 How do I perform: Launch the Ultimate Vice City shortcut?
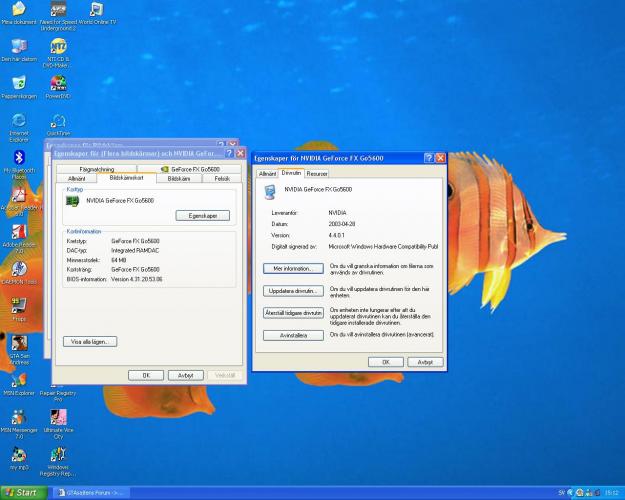58,418
